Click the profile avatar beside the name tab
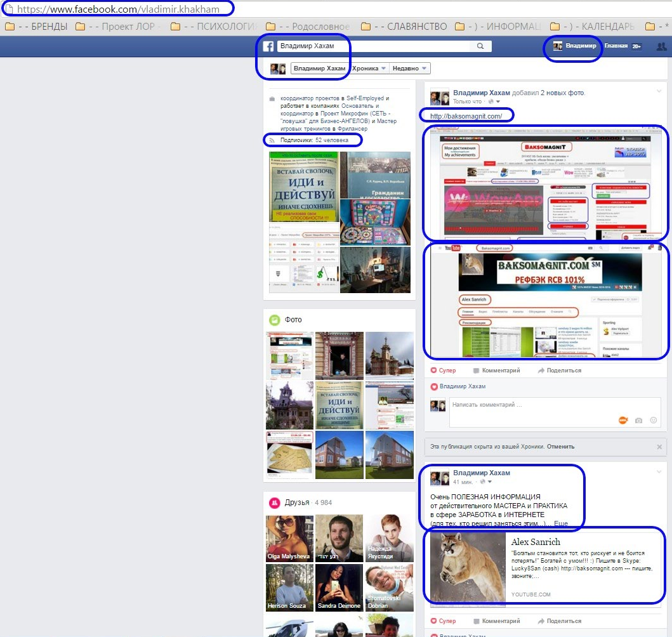Viewport: 672px width, 637px height. [278, 69]
